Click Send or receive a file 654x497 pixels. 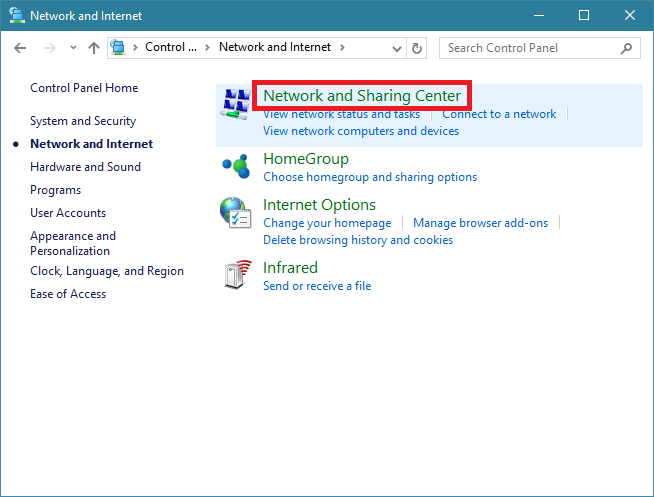click(317, 286)
